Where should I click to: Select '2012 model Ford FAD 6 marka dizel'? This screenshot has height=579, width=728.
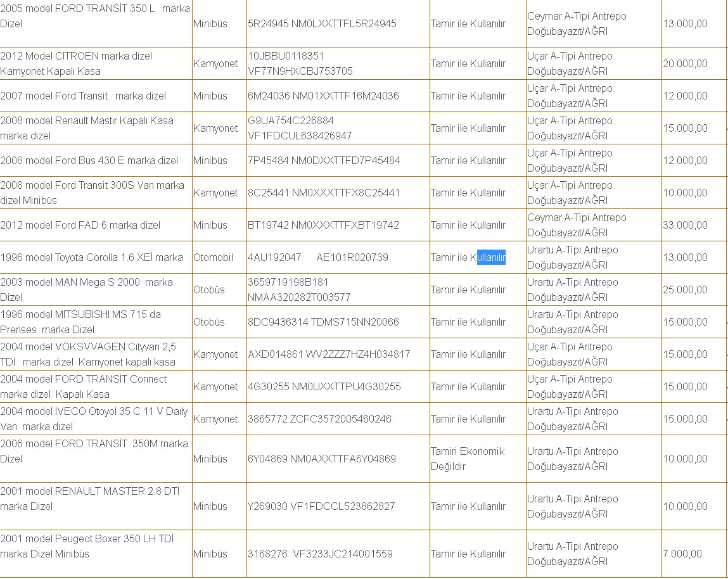(80, 225)
